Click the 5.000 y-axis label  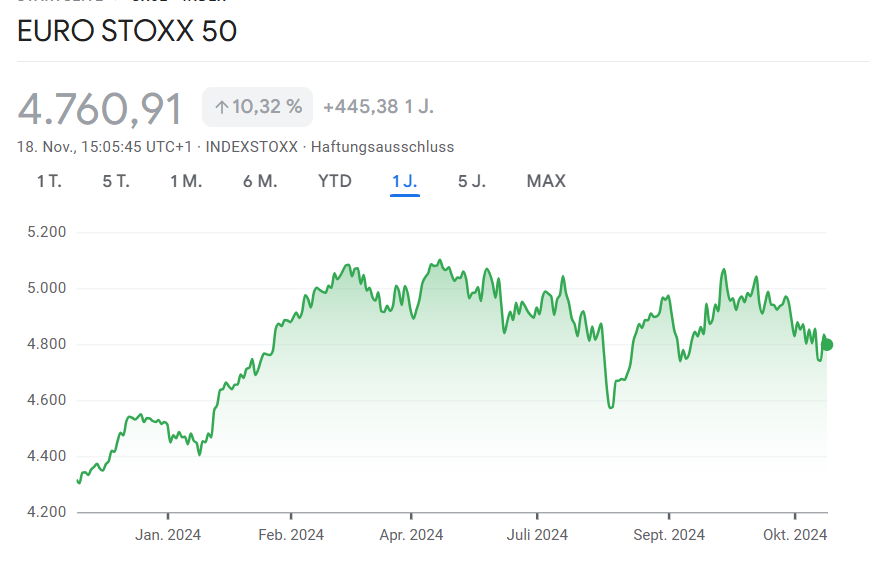point(47,288)
